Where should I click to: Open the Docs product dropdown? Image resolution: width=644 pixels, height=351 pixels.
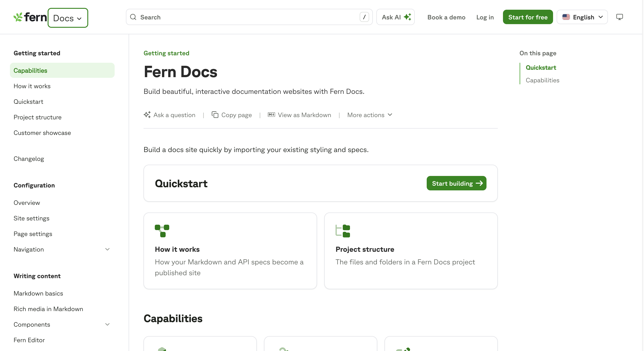[x=68, y=18]
